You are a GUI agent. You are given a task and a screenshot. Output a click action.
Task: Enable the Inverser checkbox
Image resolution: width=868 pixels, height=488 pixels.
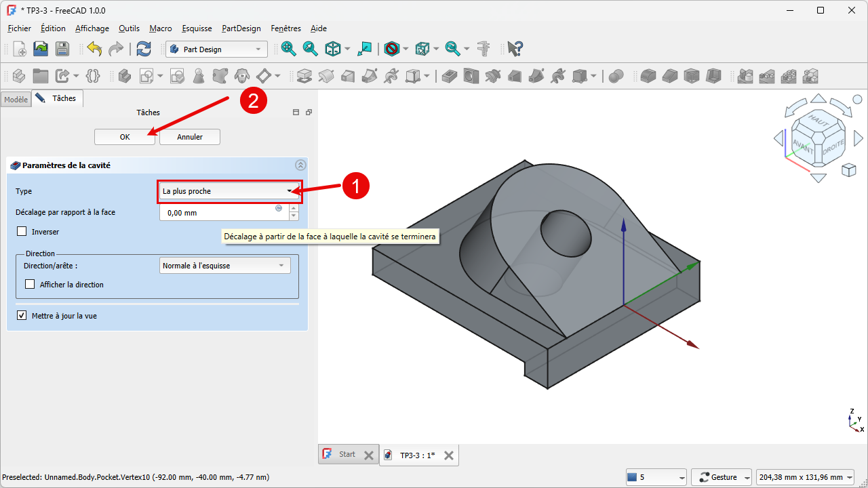(22, 232)
